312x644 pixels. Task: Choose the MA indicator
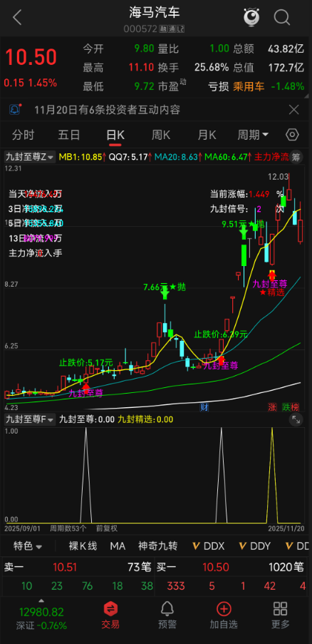pos(118,546)
